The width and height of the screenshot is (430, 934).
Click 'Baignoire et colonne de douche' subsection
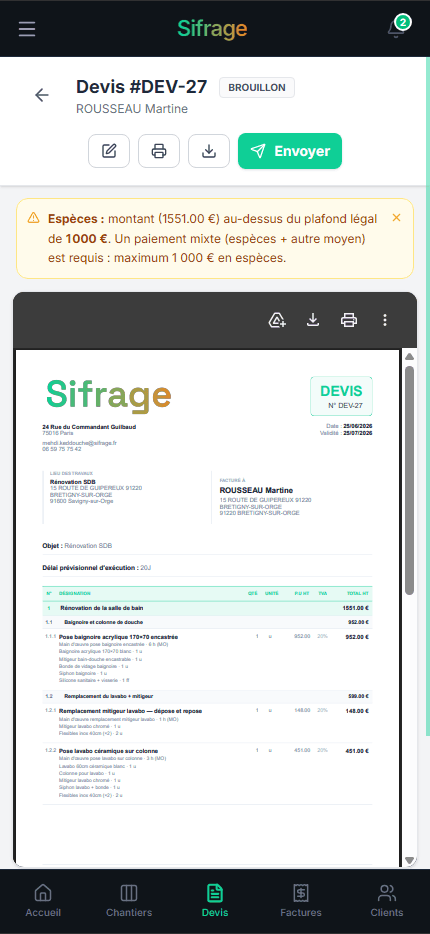click(208, 622)
